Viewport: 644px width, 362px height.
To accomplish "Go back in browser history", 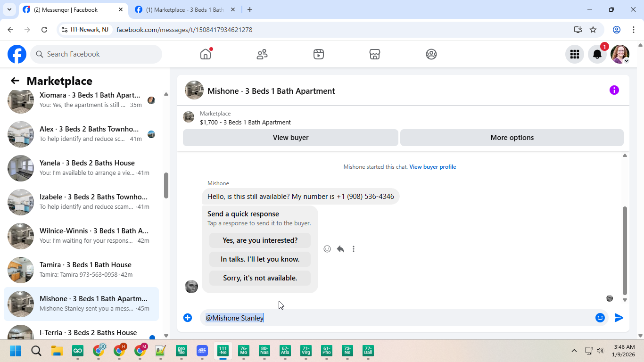I will coord(10,30).
